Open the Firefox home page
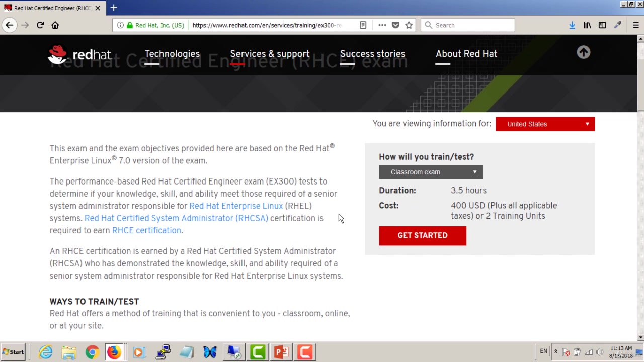 tap(55, 25)
